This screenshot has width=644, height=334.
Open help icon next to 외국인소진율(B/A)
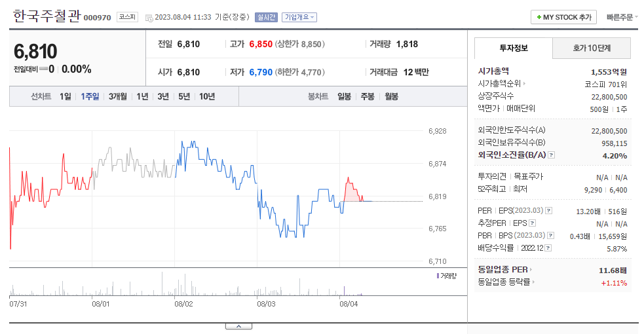click(x=552, y=155)
